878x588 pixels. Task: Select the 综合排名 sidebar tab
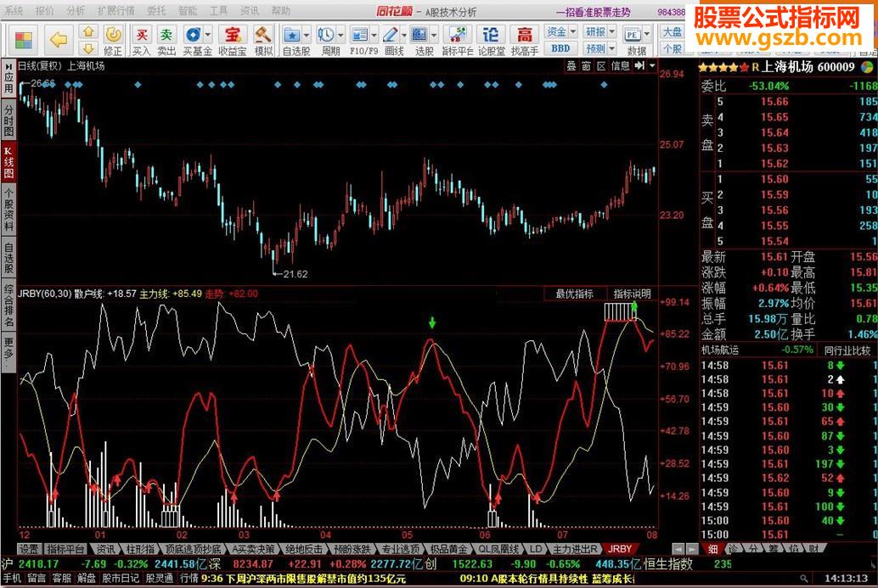click(x=8, y=305)
